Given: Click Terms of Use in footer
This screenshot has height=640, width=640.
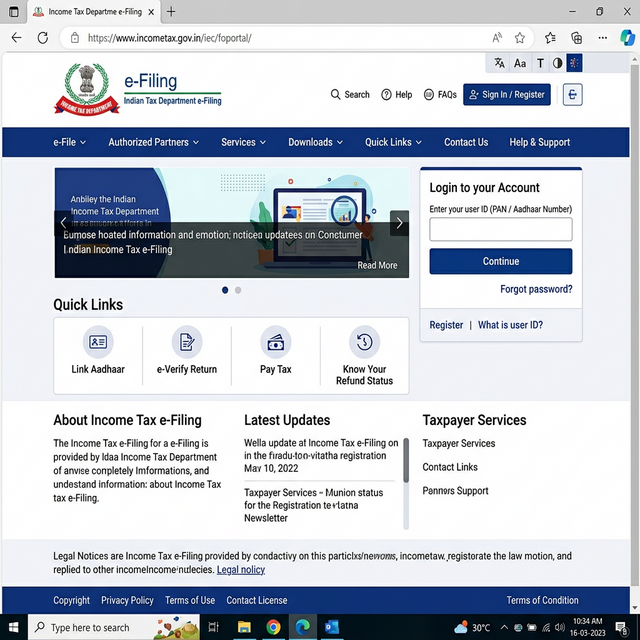Looking at the screenshot, I should click(190, 600).
